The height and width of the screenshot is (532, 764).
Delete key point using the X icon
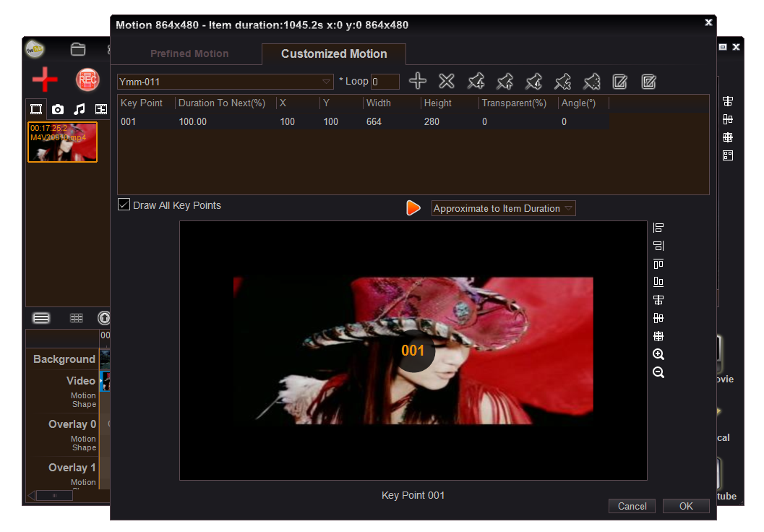coord(446,81)
